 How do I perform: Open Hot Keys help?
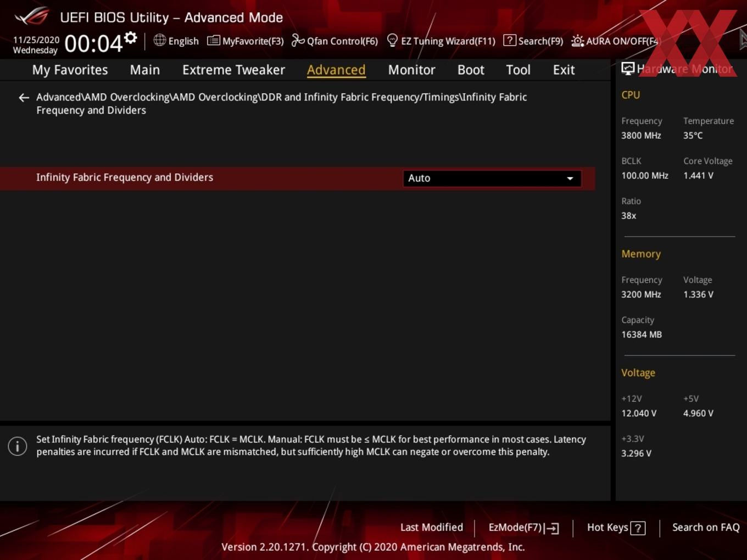(616, 528)
